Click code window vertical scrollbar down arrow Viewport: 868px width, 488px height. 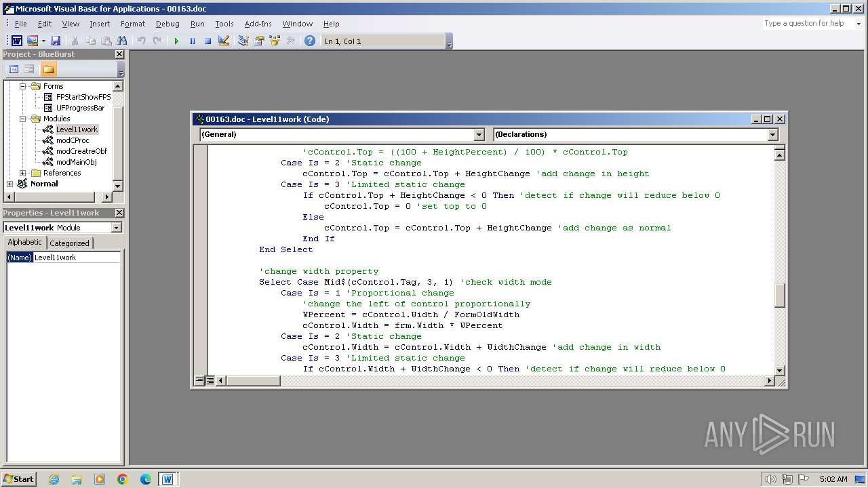pyautogui.click(x=780, y=370)
